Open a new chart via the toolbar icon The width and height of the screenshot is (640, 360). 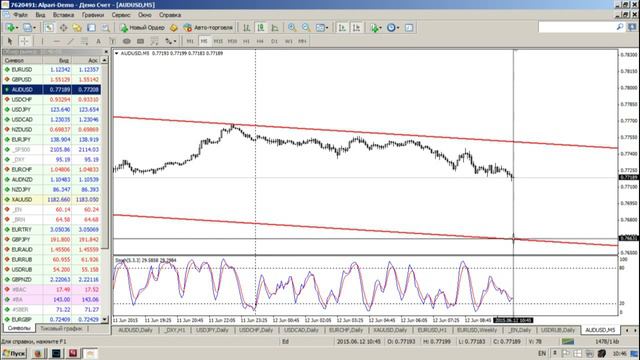coord(10,27)
